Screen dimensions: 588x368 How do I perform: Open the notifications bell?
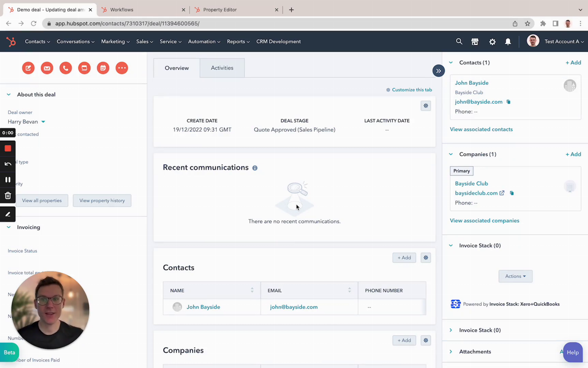click(x=508, y=41)
